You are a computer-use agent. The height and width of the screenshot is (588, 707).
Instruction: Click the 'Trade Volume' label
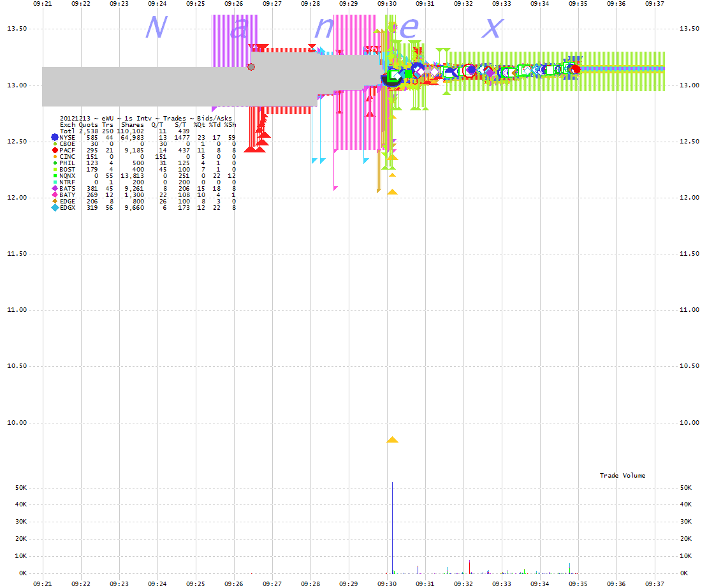tap(622, 475)
